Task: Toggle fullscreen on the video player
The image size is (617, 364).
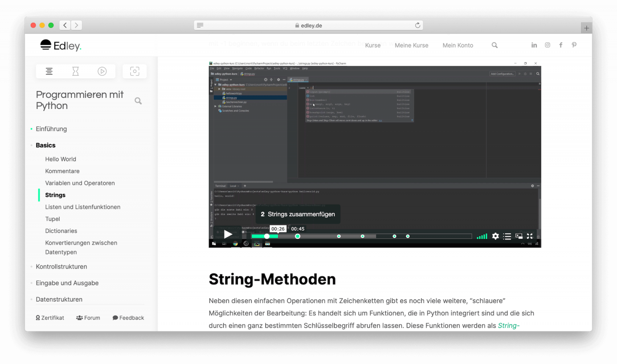Action: coord(530,236)
